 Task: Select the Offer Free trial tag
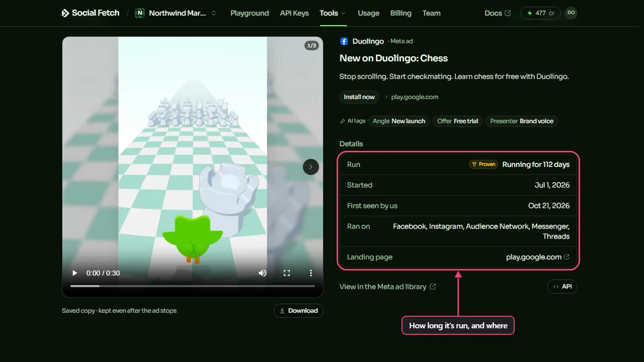458,121
